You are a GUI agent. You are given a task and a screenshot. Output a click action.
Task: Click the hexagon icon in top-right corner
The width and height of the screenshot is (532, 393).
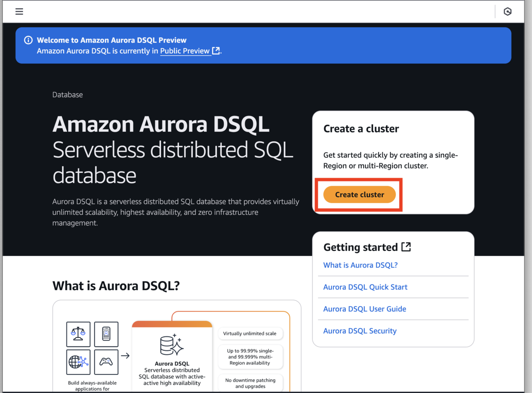pyautogui.click(x=508, y=12)
